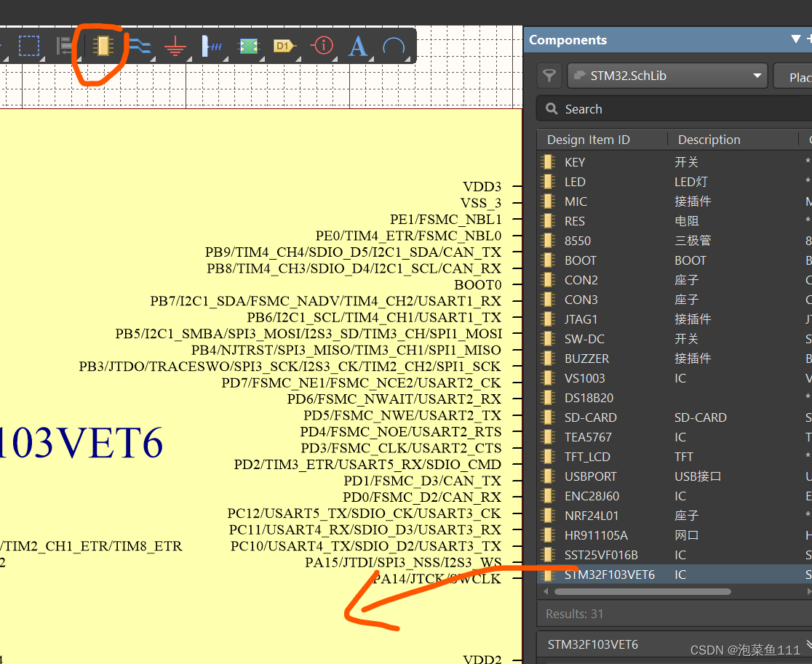Open the STM32.SchLib library dropdown
The height and width of the screenshot is (664, 812).
tap(667, 76)
